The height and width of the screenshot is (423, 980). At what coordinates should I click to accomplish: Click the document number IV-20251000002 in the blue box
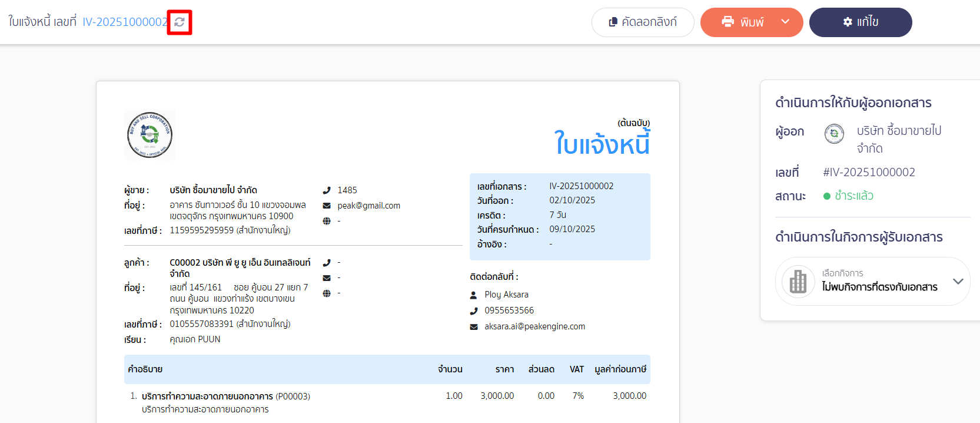point(582,186)
